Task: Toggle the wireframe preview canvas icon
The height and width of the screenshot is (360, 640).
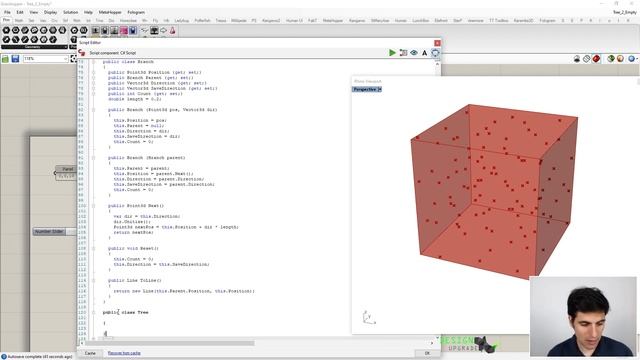Action: (587, 59)
